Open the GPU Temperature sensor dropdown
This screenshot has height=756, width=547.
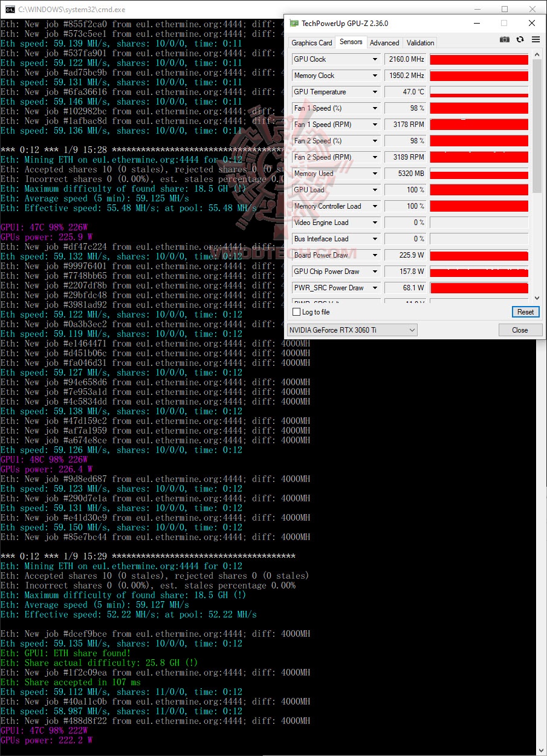point(375,92)
